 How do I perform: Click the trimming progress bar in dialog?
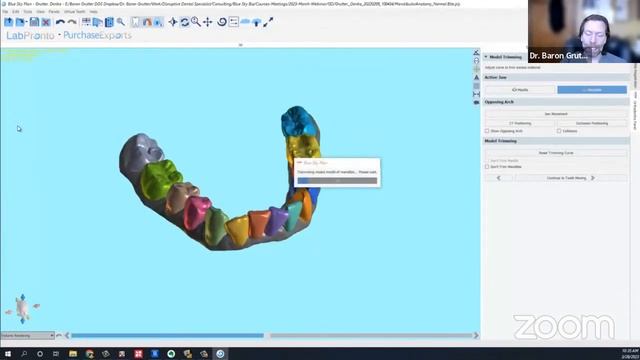click(x=337, y=181)
